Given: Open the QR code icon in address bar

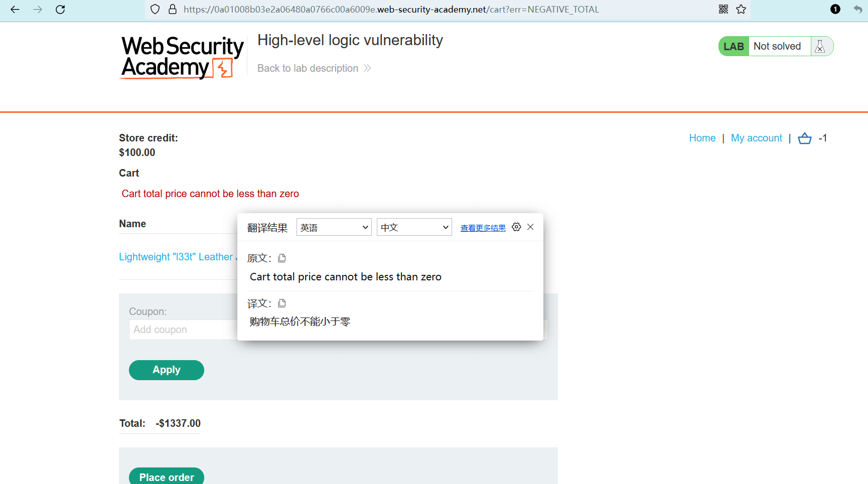Looking at the screenshot, I should [724, 9].
